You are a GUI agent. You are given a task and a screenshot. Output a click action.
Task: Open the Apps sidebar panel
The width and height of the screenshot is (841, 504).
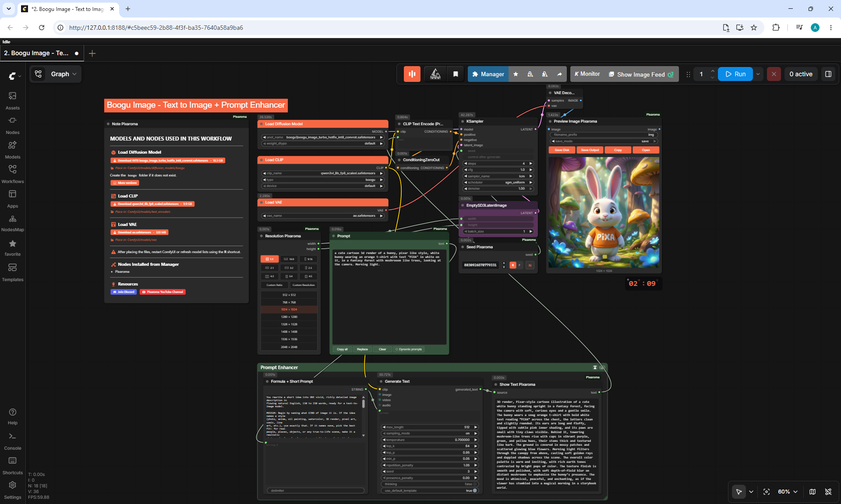point(12,198)
